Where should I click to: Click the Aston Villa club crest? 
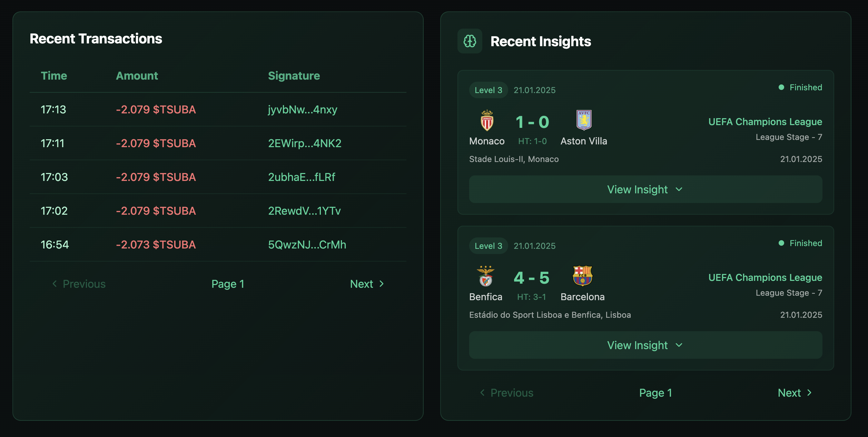click(x=584, y=120)
